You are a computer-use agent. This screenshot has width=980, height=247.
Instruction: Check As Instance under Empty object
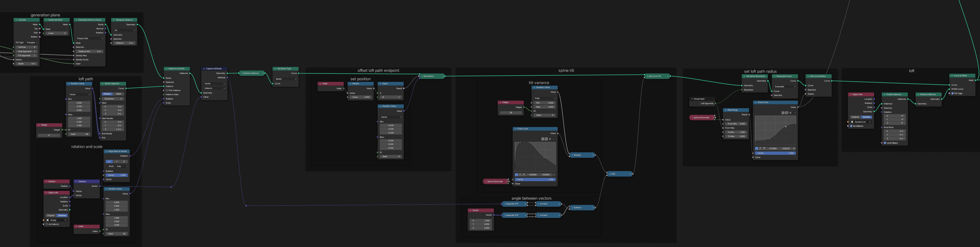(x=47, y=224)
